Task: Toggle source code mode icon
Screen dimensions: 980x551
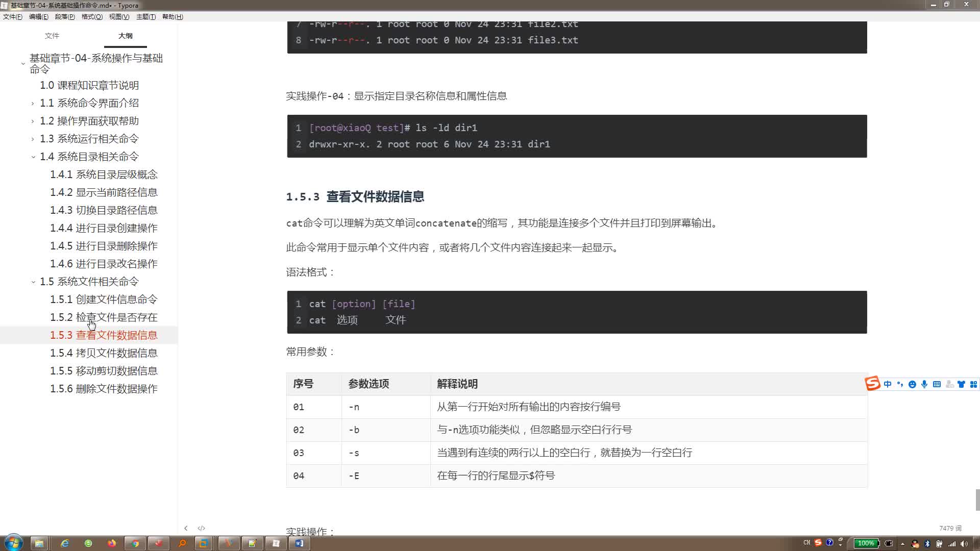Action: click(x=201, y=528)
